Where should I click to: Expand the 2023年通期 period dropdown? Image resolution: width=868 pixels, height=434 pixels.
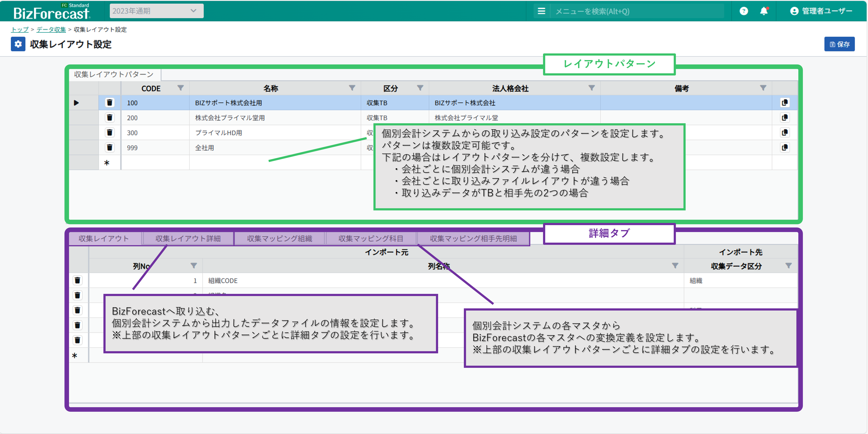pos(156,11)
